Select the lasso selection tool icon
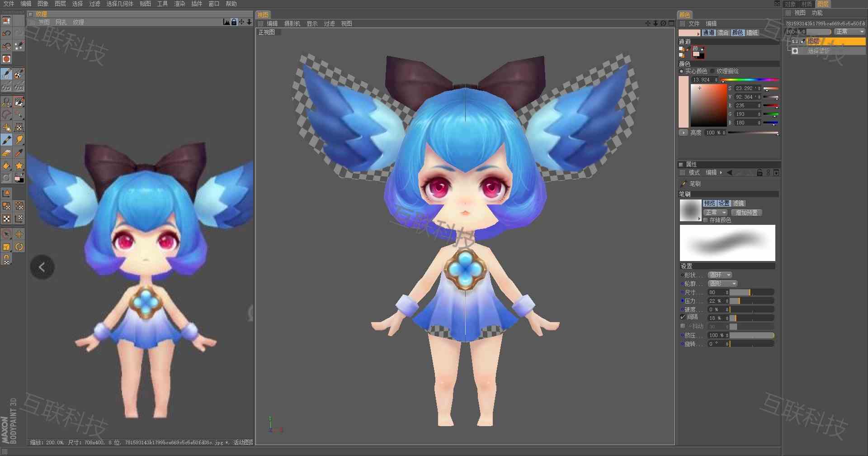868x456 pixels. point(6,114)
